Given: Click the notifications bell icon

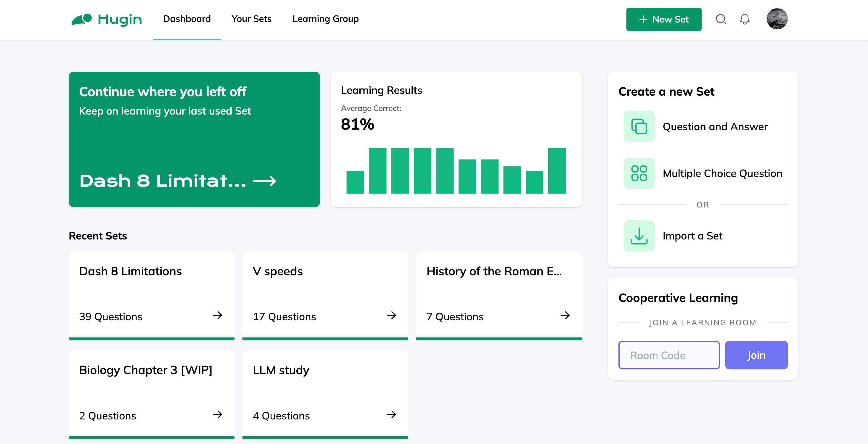Looking at the screenshot, I should tap(745, 19).
